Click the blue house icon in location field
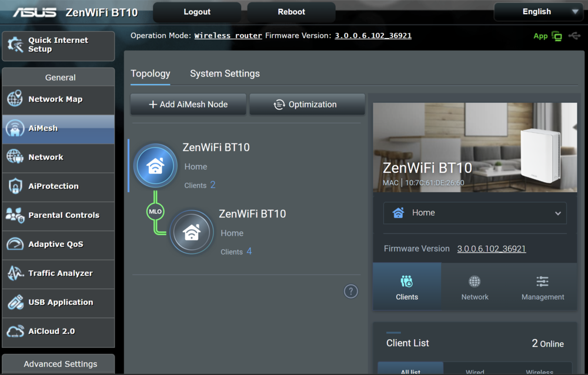 tap(398, 213)
